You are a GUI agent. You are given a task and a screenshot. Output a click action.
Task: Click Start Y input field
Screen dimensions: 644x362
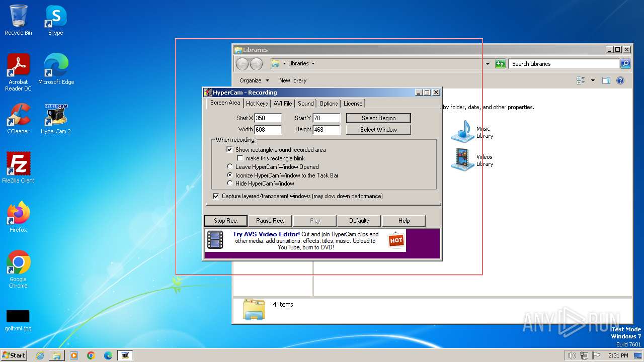tap(326, 118)
